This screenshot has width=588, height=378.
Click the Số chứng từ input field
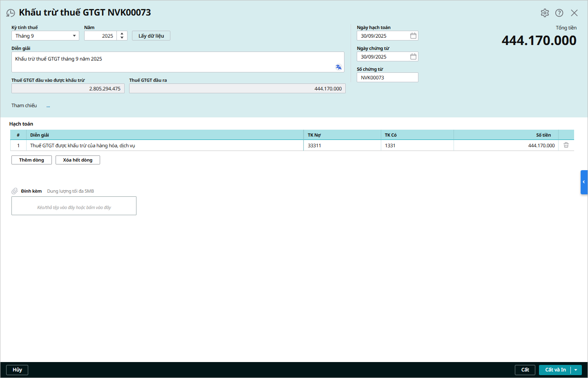387,78
